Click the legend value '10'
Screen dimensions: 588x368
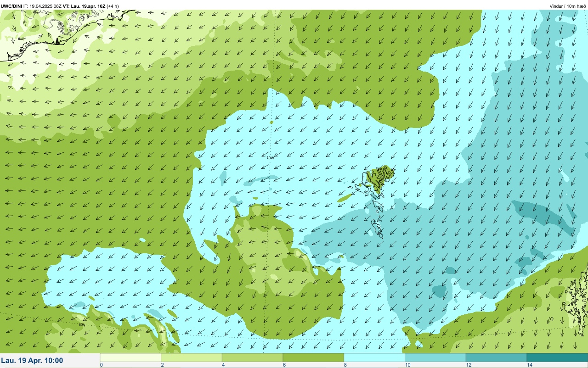coord(407,365)
